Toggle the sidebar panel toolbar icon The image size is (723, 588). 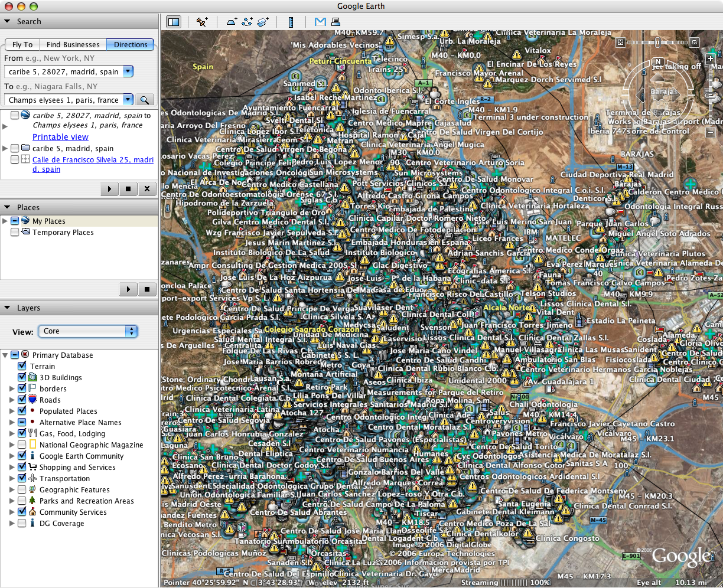click(174, 22)
